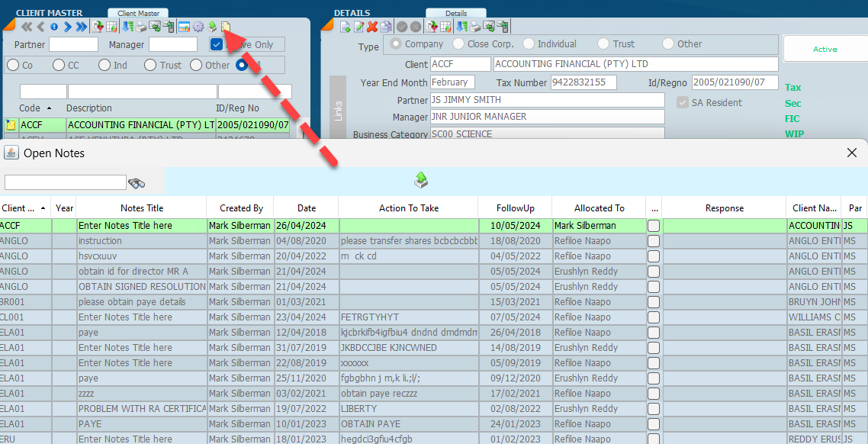Go to the last client record
Viewport: 868px width, 444px height.
(x=82, y=27)
